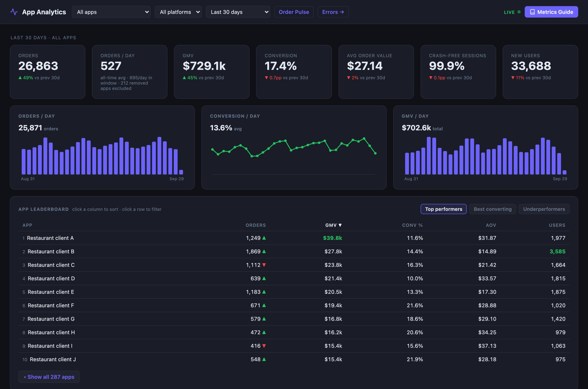
Task: Click the down trend arrow for client I orders
Action: pos(264,346)
